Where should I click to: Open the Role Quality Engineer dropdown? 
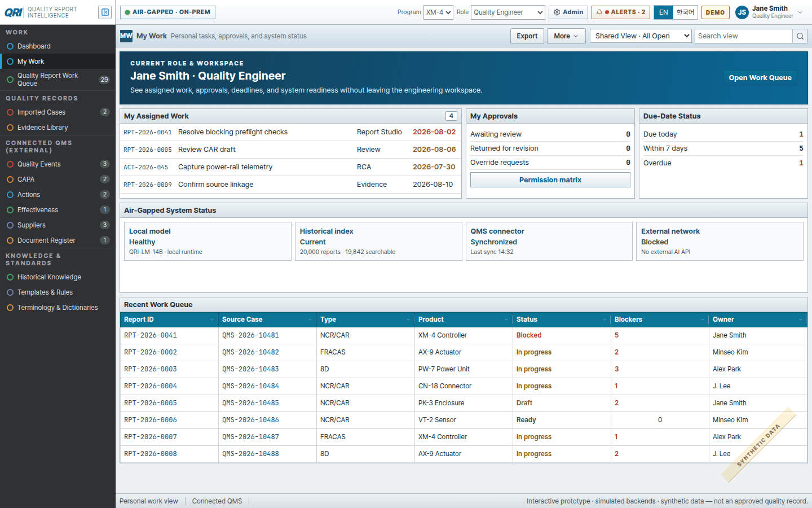pos(508,12)
